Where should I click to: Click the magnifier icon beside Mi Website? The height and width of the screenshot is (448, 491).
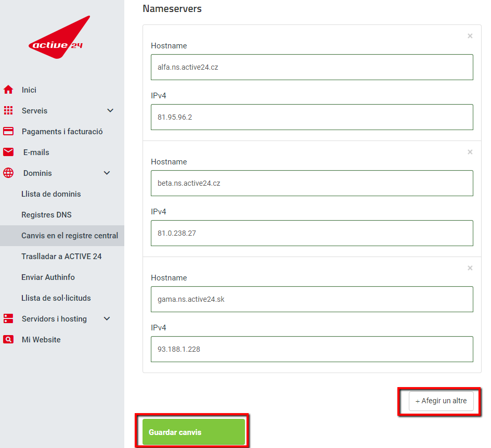8,339
